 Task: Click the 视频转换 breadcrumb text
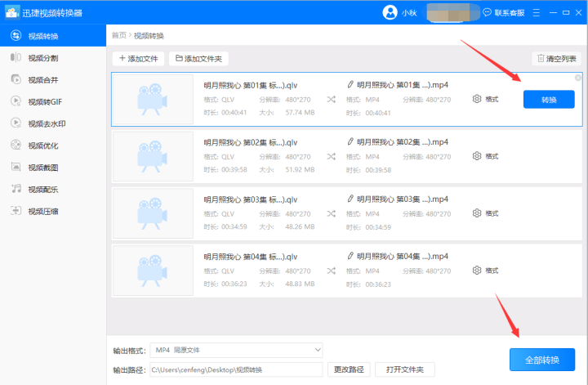[x=149, y=36]
